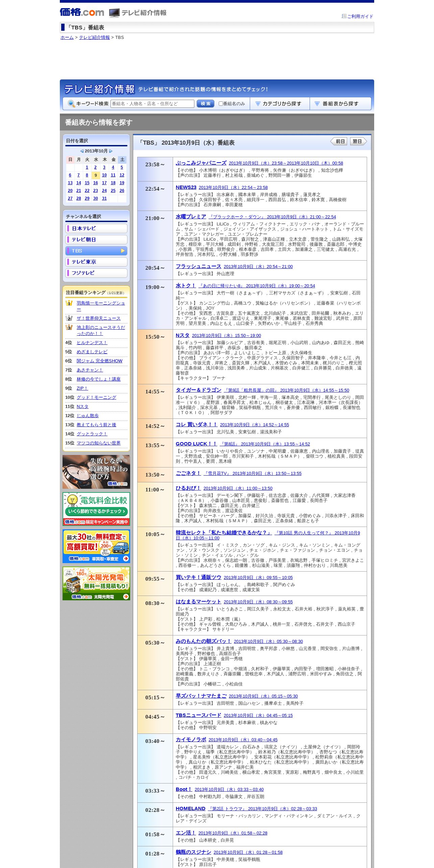The image size is (434, 868).
Task: Open the 早ズバッ！ナマたまご program link
Action: 201,696
